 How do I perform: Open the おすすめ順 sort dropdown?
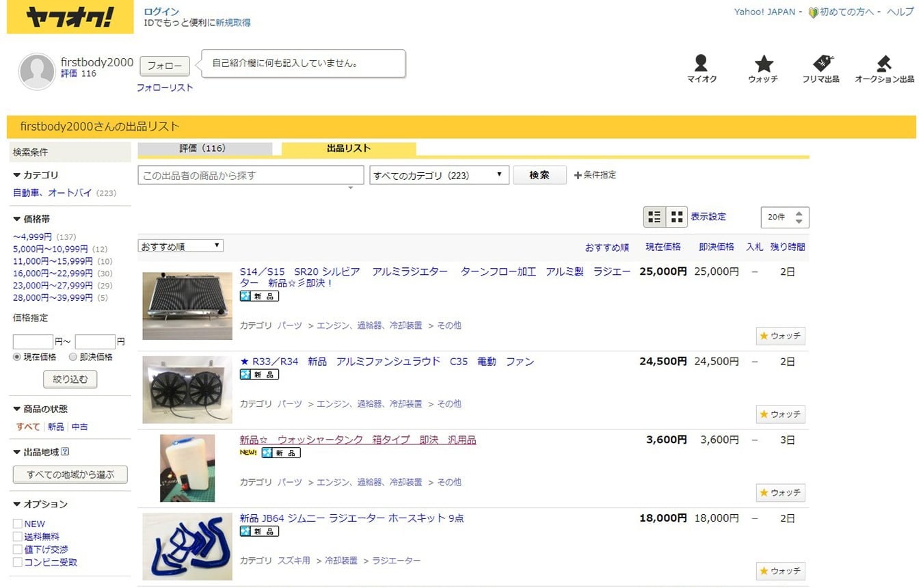(180, 246)
